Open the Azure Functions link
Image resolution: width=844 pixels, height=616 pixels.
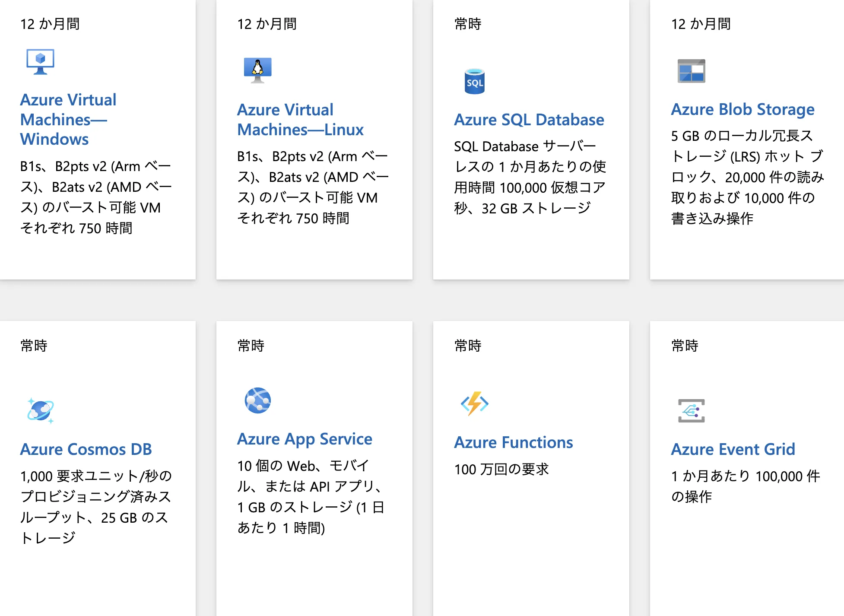click(514, 442)
